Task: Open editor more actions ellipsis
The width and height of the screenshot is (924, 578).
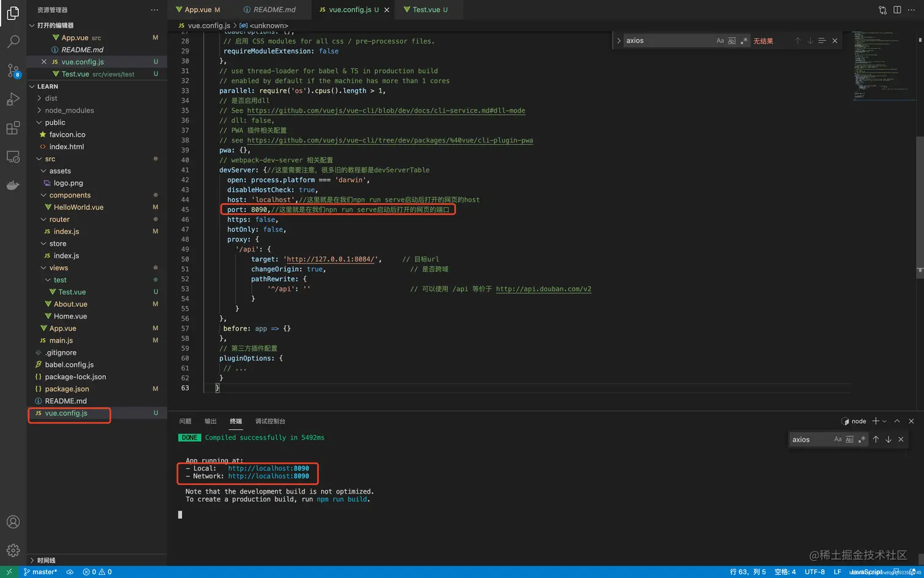Action: tap(911, 10)
